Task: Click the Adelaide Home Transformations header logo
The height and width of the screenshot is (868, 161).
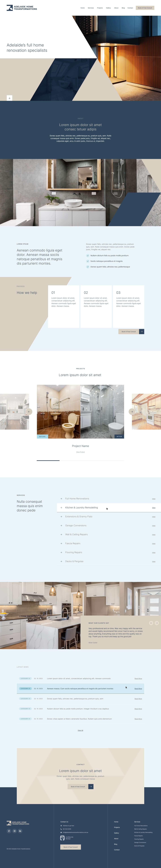Action: click(22, 8)
